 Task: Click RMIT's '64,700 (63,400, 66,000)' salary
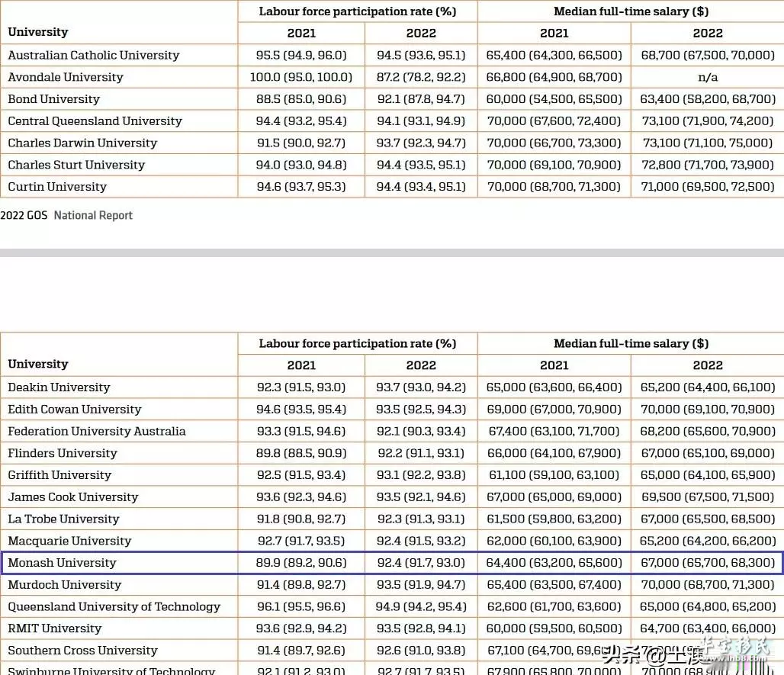click(x=708, y=628)
